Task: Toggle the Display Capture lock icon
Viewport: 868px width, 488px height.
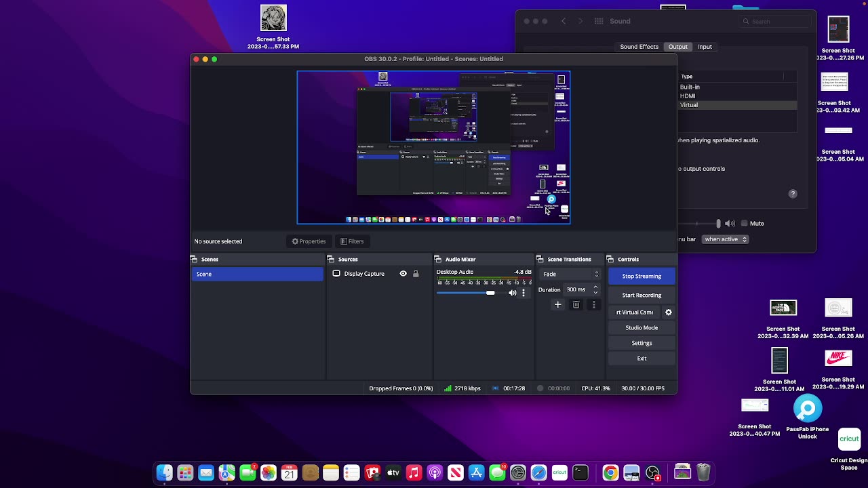Action: [x=416, y=274]
